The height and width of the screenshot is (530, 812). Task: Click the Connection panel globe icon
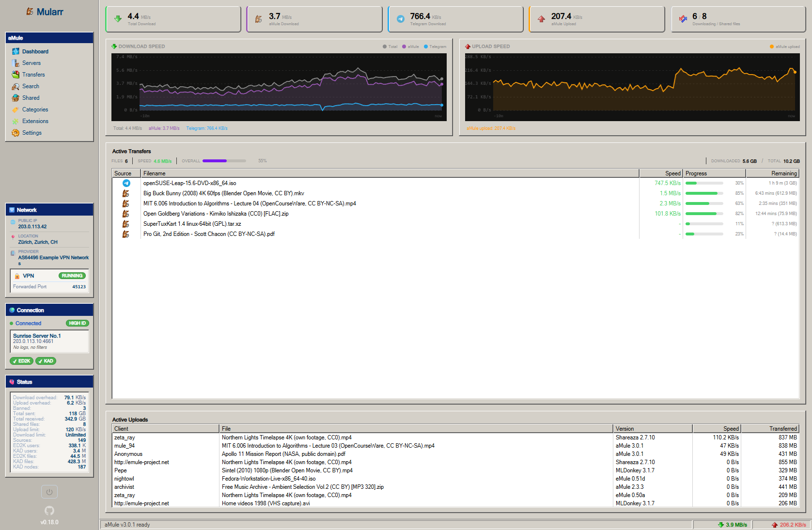pos(12,310)
